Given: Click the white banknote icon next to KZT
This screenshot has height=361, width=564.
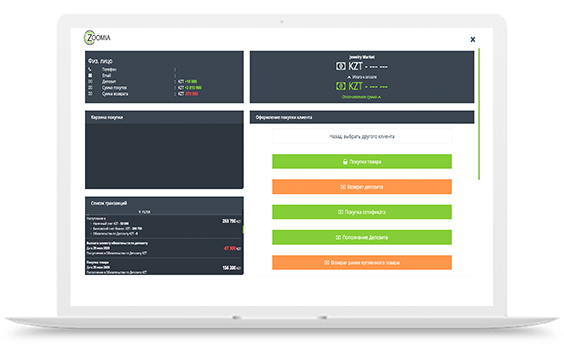Looking at the screenshot, I should pos(341,66).
